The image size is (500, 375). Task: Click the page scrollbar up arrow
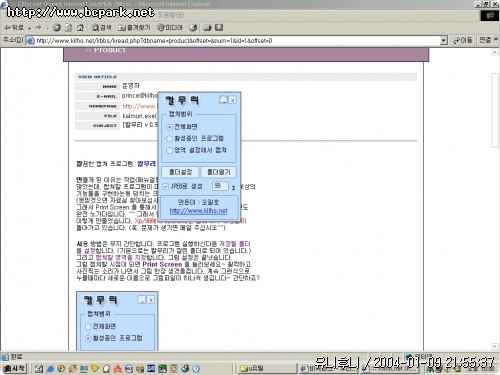pyautogui.click(x=495, y=52)
